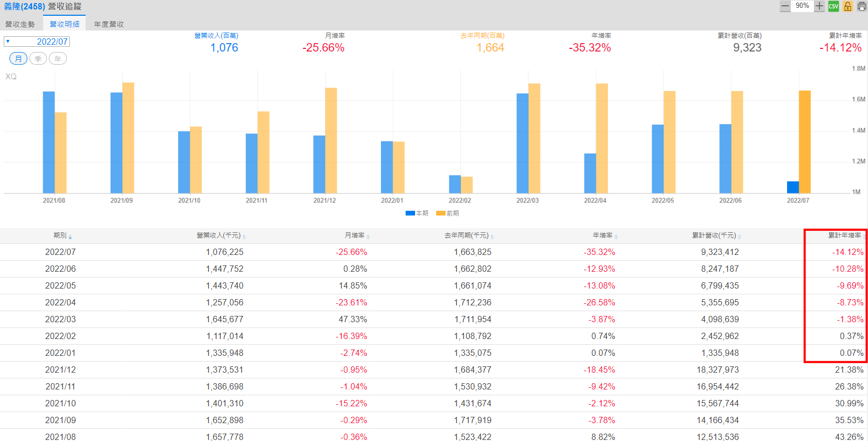This screenshot has height=441, width=868.
Task: Open the 2022/07 period dropdown
Action: point(36,42)
